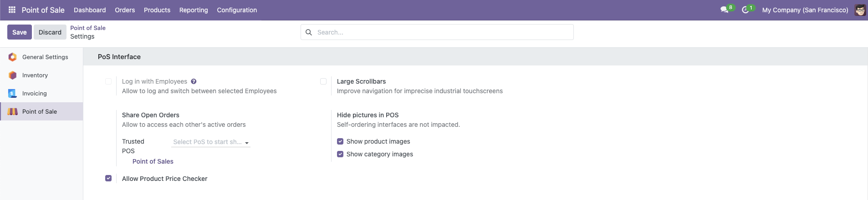Open the apps grid menu icon
This screenshot has height=200, width=868.
(x=12, y=10)
